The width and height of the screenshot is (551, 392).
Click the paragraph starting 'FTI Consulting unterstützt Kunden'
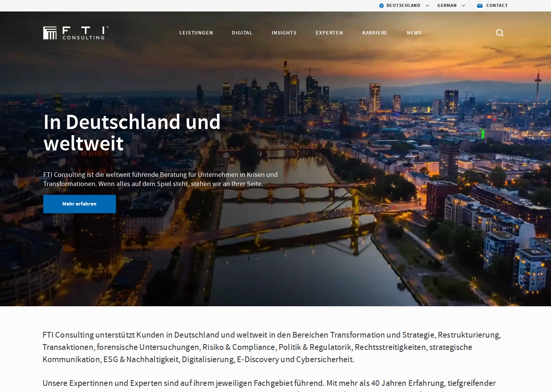click(272, 347)
